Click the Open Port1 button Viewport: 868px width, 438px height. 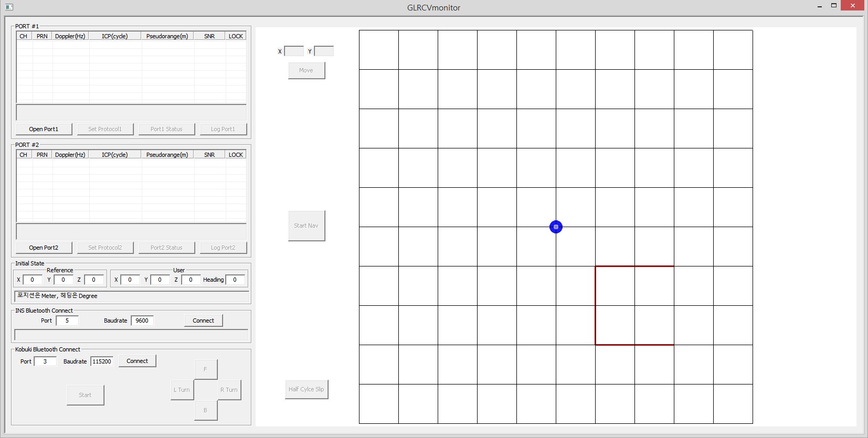(44, 129)
